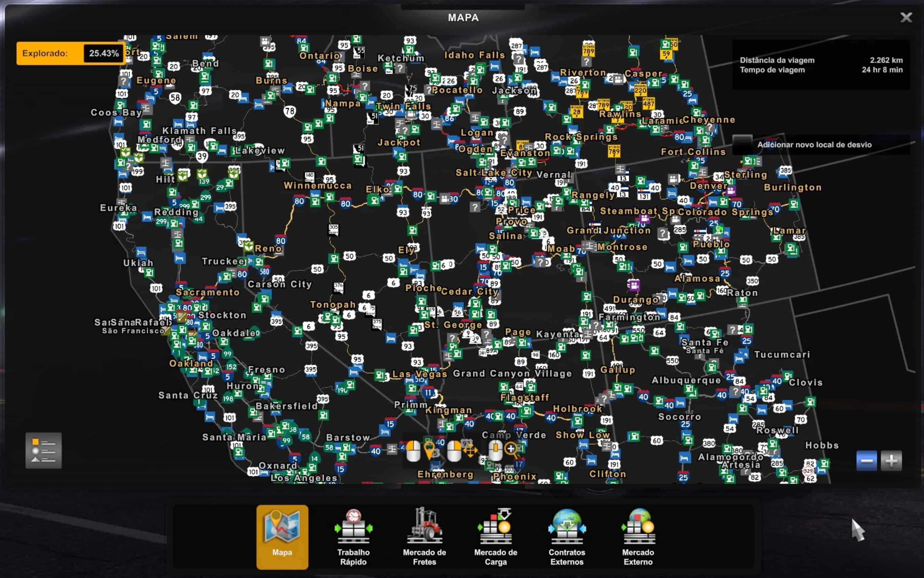Click the Distância da viagem info panel

click(x=821, y=65)
